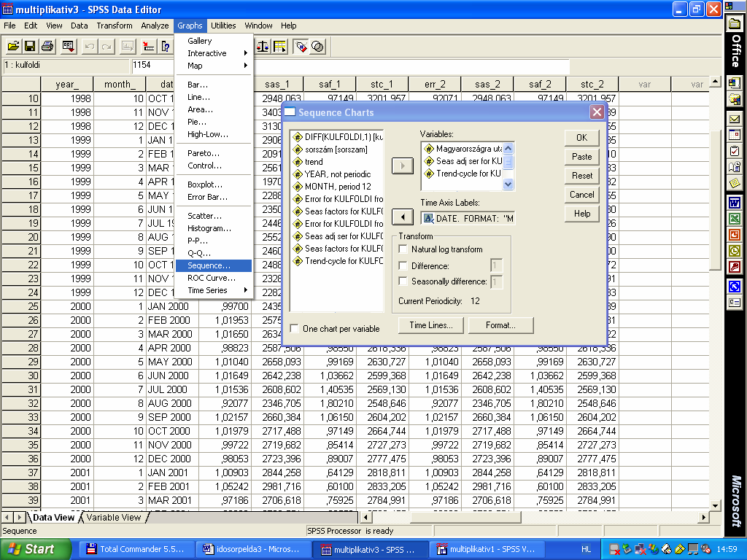Click the Select Cases toolbar icon

[x=279, y=46]
